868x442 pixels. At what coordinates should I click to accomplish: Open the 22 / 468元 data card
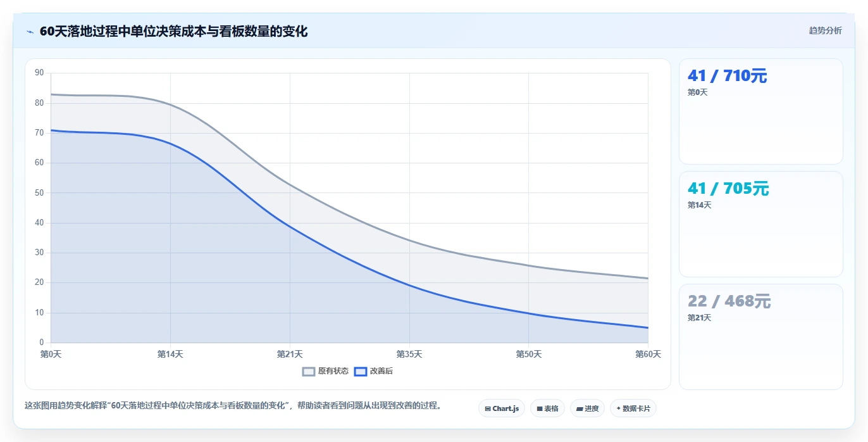click(761, 337)
